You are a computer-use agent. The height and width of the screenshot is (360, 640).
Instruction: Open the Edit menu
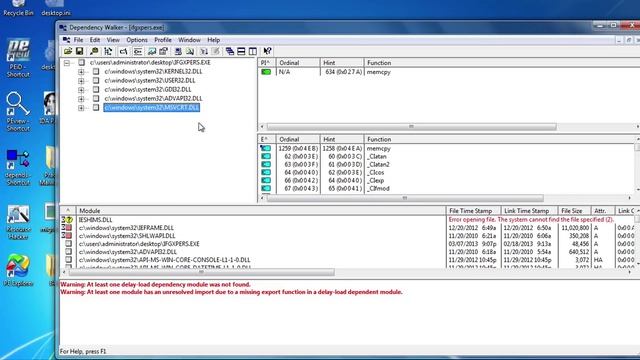tap(95, 40)
